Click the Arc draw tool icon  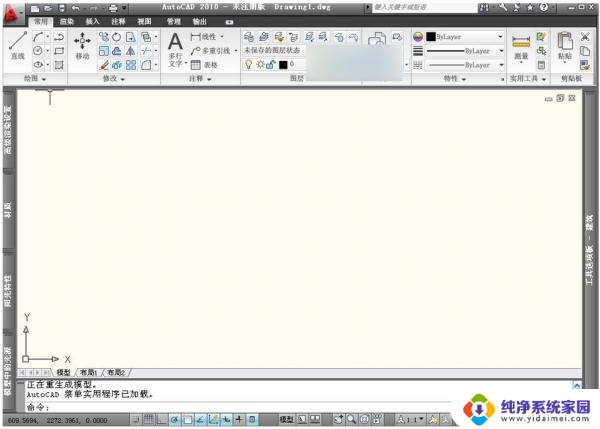tap(38, 37)
